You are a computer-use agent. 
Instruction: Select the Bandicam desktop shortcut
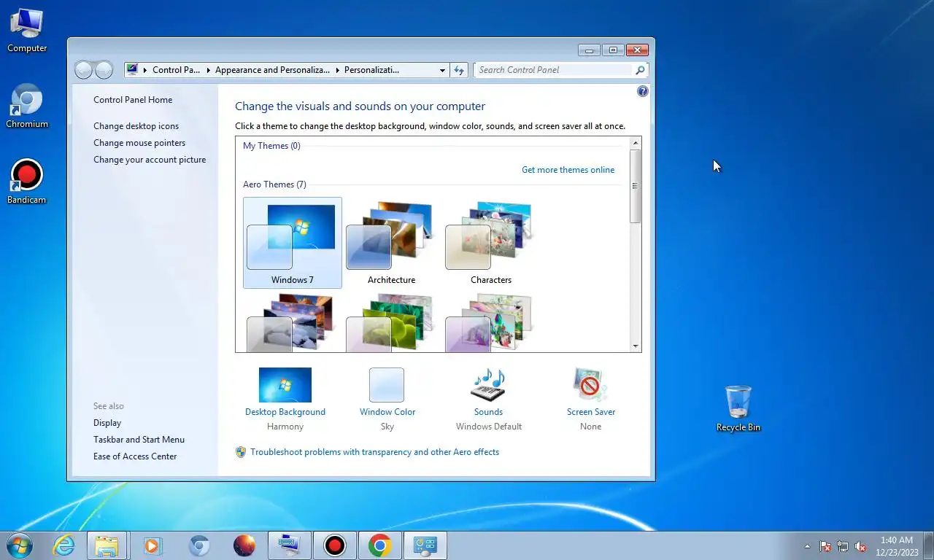27,182
